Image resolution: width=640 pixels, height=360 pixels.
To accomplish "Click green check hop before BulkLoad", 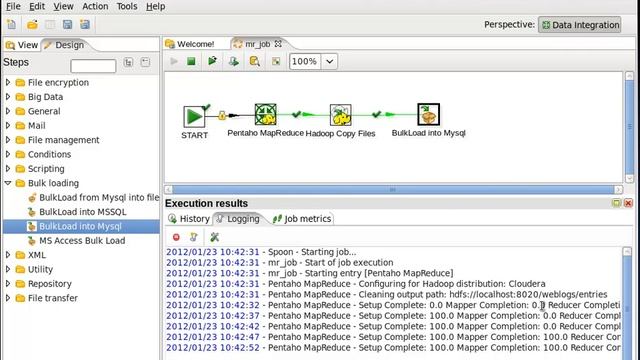I will (x=376, y=114).
